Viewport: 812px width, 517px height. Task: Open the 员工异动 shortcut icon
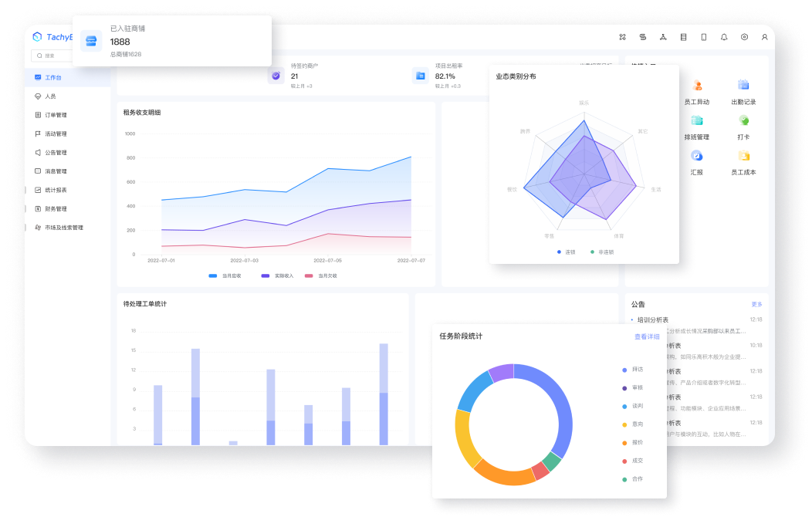[697, 86]
